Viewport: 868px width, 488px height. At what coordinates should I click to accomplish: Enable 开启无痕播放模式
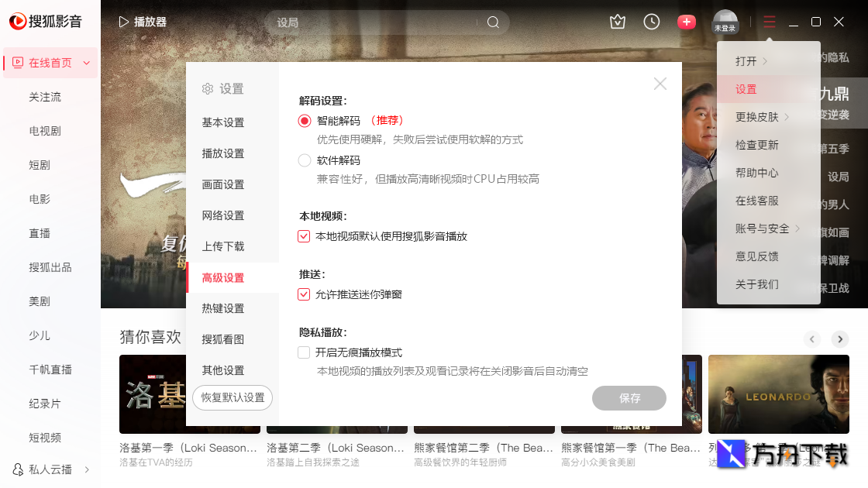click(303, 352)
